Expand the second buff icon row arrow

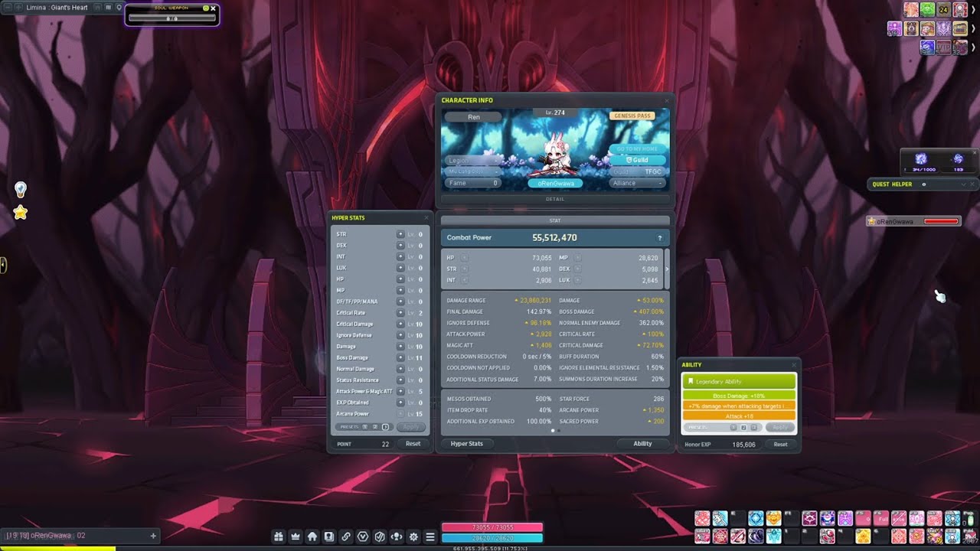[973, 28]
